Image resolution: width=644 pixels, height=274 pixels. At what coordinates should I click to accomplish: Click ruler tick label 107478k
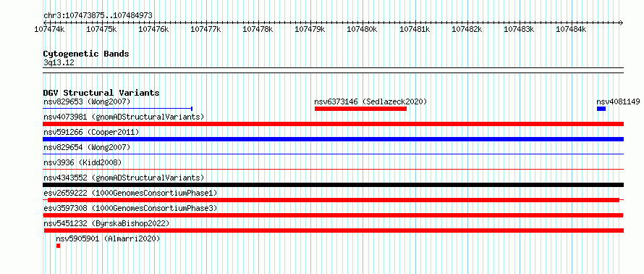(258, 29)
